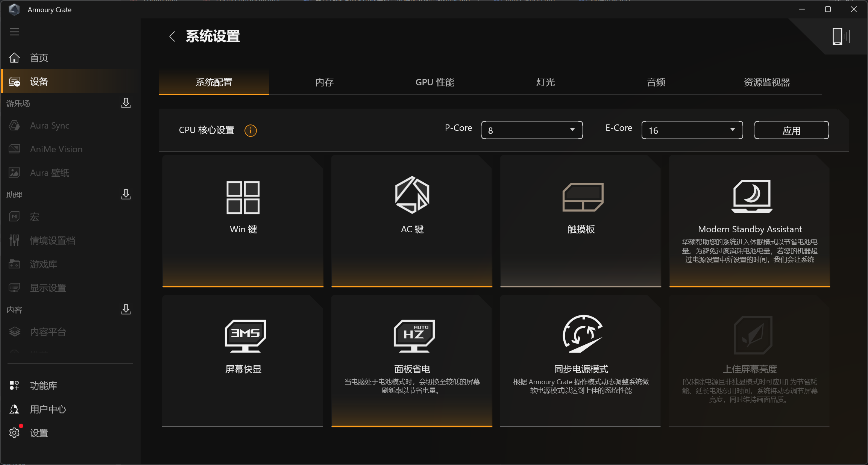Open the P-Core count dropdown

click(532, 130)
